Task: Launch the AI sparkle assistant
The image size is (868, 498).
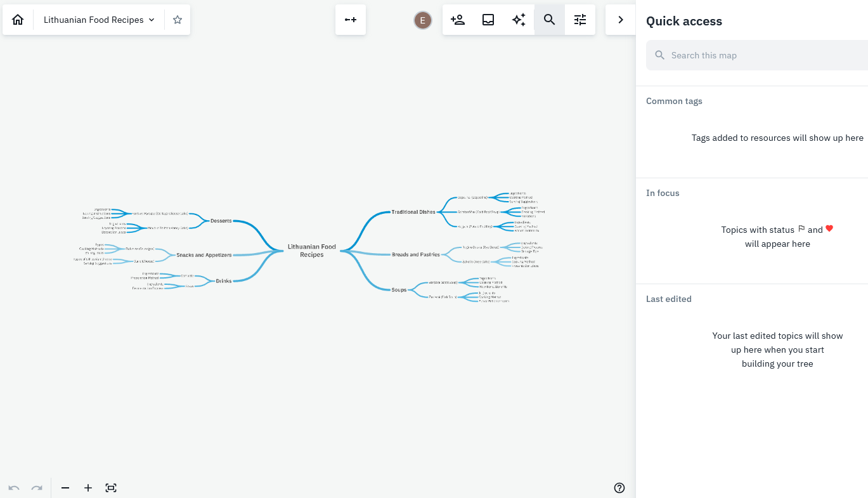Action: point(519,20)
